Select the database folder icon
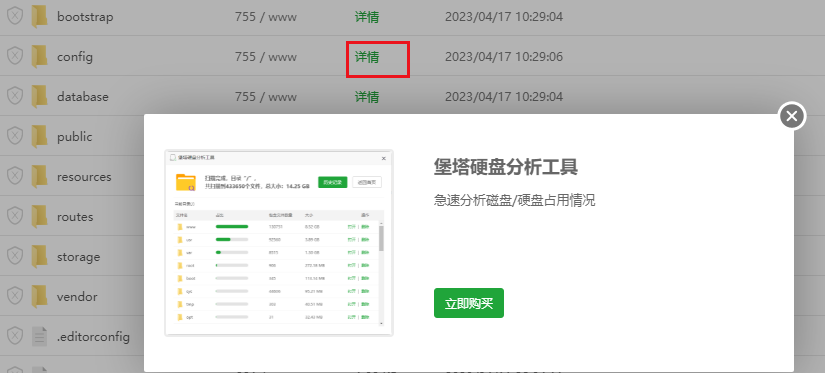Viewport: 825px width, 373px height. pyautogui.click(x=39, y=96)
